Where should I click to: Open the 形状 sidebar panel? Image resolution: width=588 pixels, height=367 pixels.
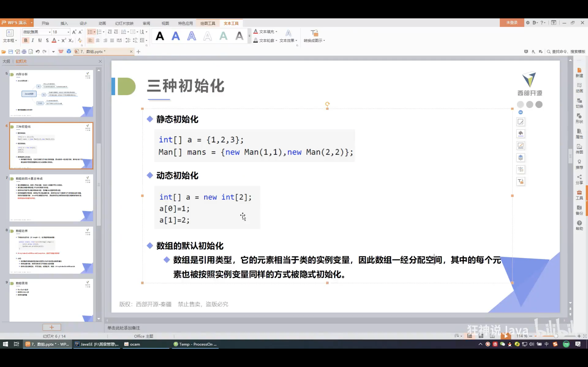point(579,118)
